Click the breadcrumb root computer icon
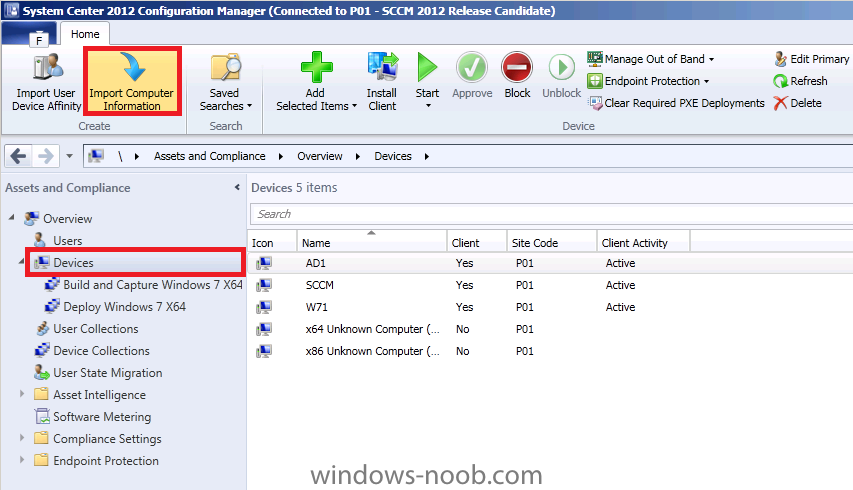The height and width of the screenshot is (490, 853). coord(96,156)
